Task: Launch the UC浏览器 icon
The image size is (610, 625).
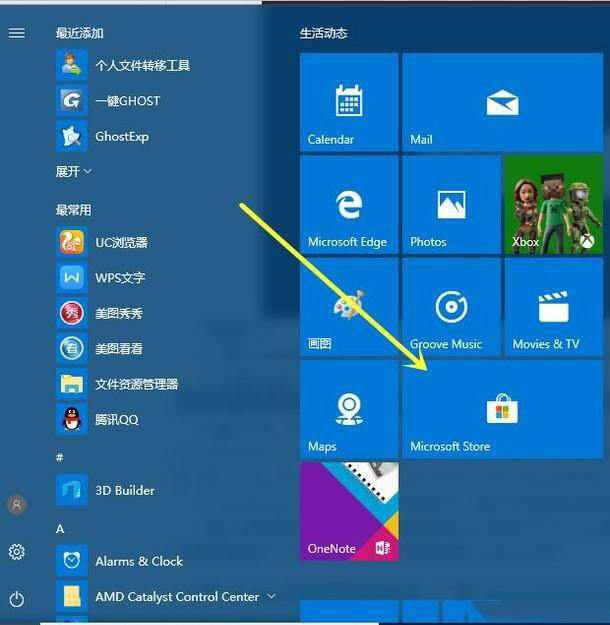Action: (72, 242)
